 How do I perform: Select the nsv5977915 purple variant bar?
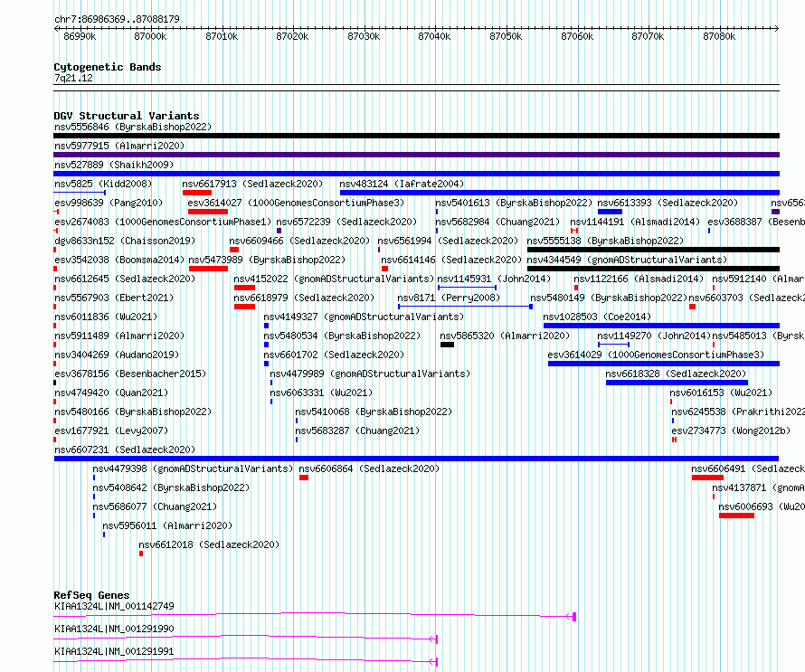click(416, 155)
